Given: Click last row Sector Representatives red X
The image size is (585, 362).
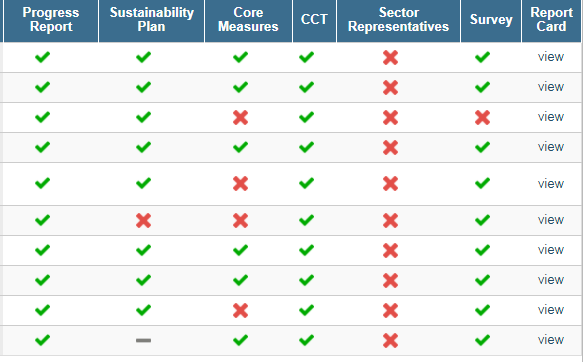Looking at the screenshot, I should (390, 341).
